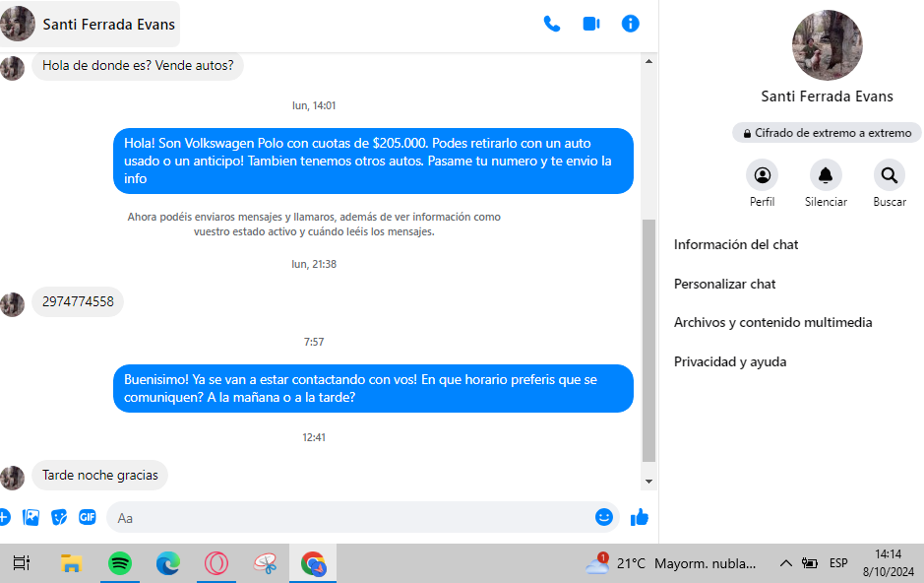
Task: Open Privacidad y ayuda section
Action: pos(730,361)
